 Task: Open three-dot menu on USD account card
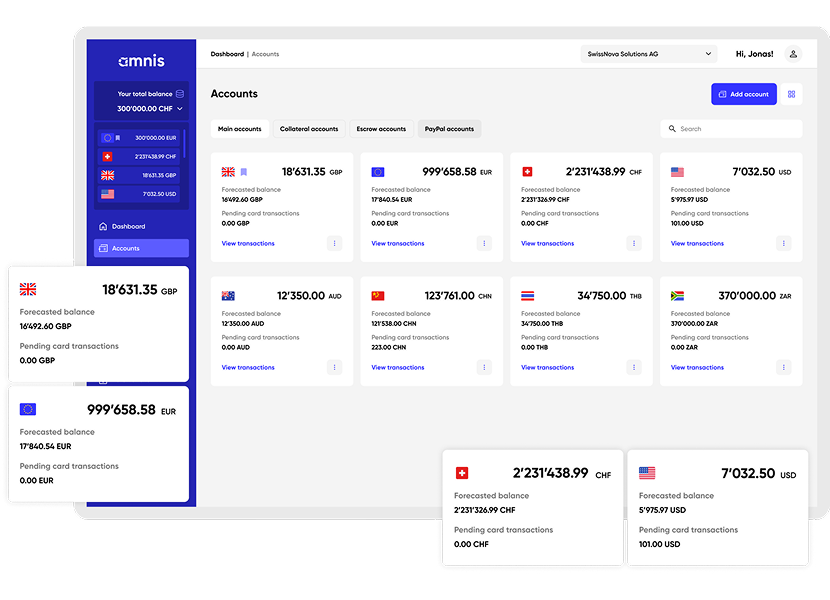click(783, 243)
